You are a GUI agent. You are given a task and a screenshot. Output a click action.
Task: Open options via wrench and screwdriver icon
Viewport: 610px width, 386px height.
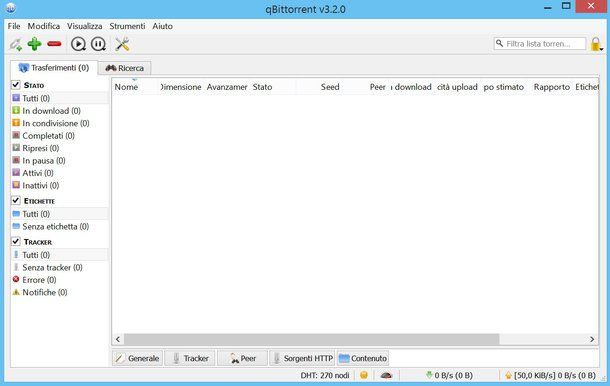pyautogui.click(x=122, y=44)
